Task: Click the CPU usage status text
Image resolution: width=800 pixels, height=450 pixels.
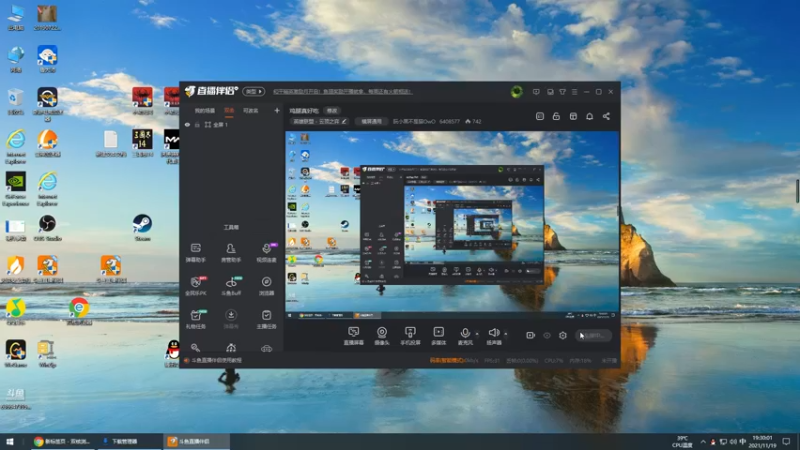Action: click(554, 360)
